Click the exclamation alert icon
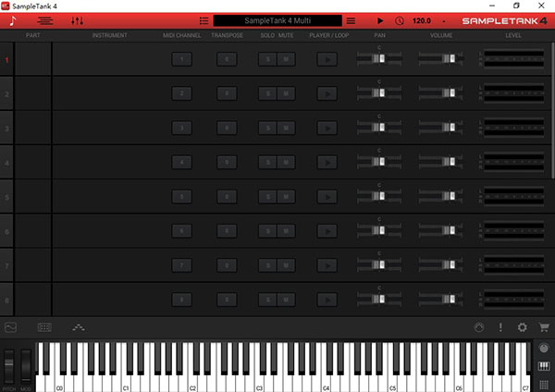The width and height of the screenshot is (555, 392). [500, 327]
